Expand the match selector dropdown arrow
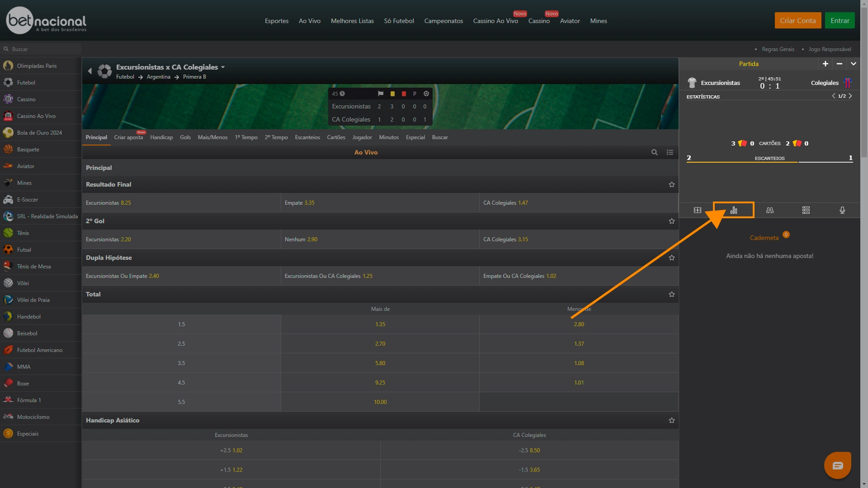The width and height of the screenshot is (868, 488). (223, 67)
